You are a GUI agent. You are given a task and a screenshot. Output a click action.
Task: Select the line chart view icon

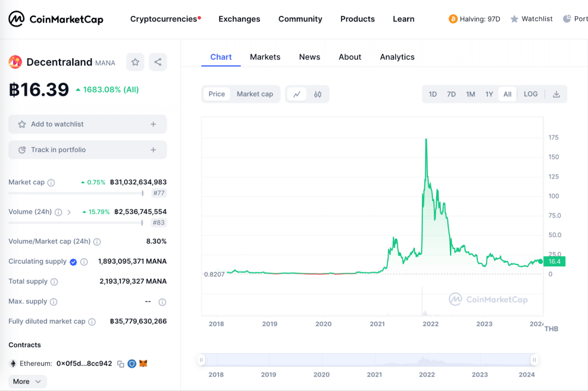296,94
